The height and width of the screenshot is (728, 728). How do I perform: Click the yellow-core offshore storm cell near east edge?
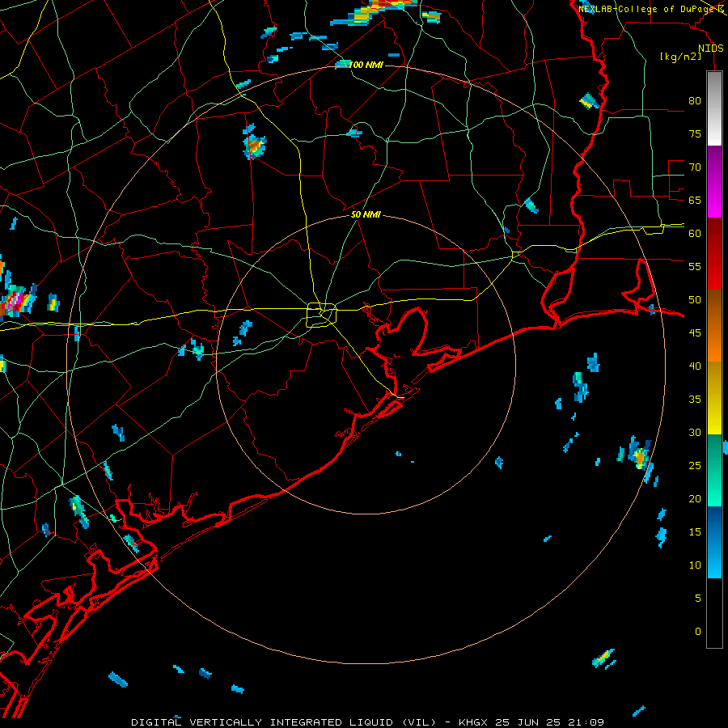[x=639, y=456]
